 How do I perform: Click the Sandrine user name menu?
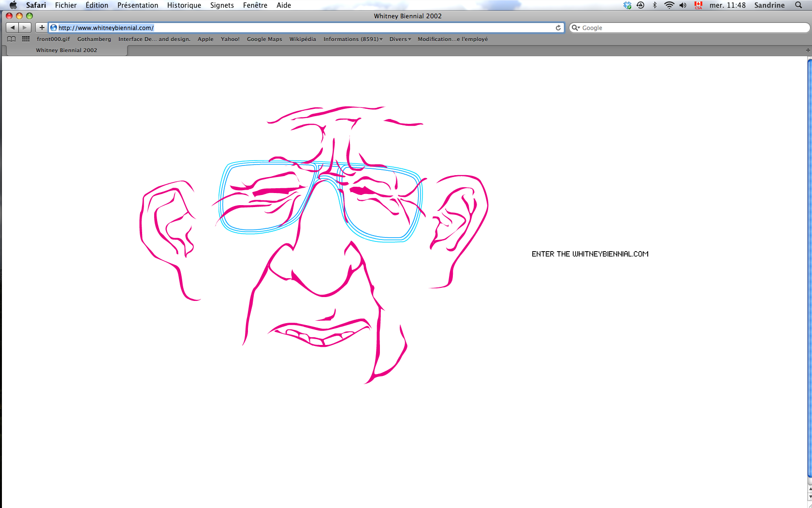coord(769,5)
